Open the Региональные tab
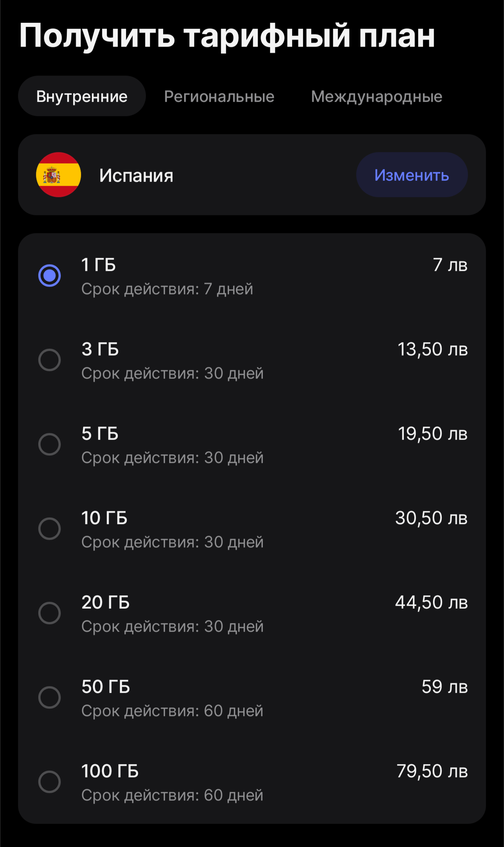Image resolution: width=504 pixels, height=847 pixels. 219,96
